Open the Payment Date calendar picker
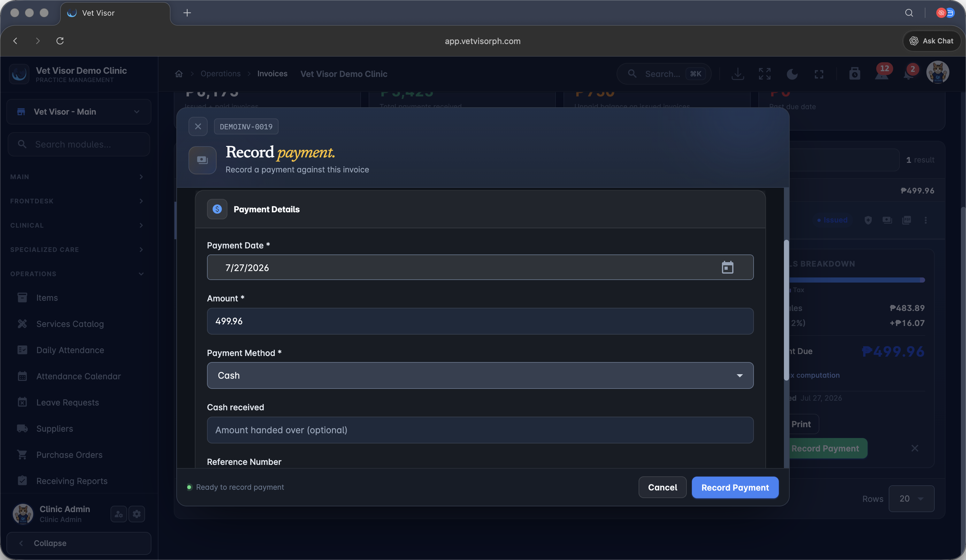 pyautogui.click(x=727, y=267)
